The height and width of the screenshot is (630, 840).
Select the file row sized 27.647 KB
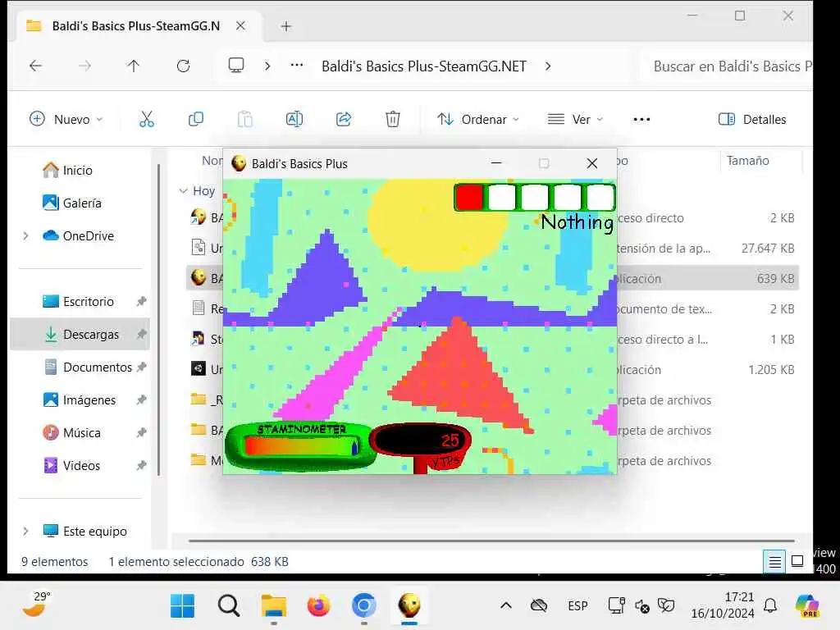click(x=492, y=248)
